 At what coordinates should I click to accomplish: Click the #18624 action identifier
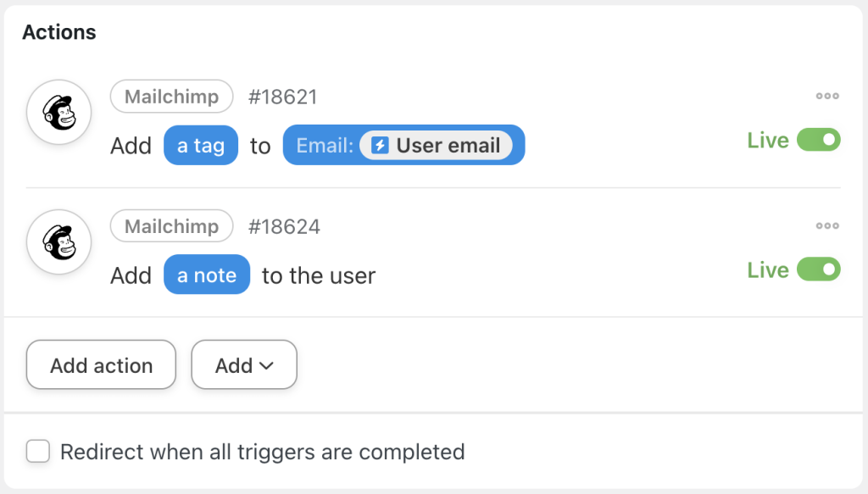click(x=283, y=225)
